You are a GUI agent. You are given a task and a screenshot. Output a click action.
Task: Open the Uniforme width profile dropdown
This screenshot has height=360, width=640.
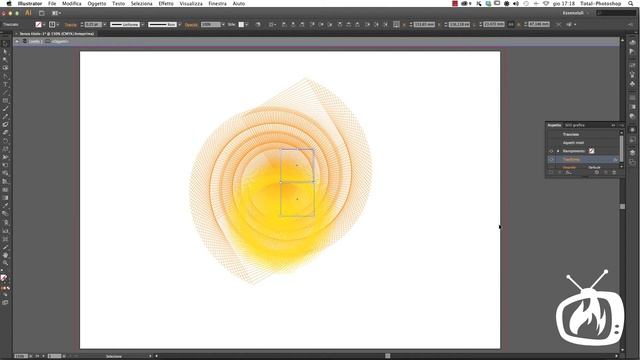click(142, 24)
